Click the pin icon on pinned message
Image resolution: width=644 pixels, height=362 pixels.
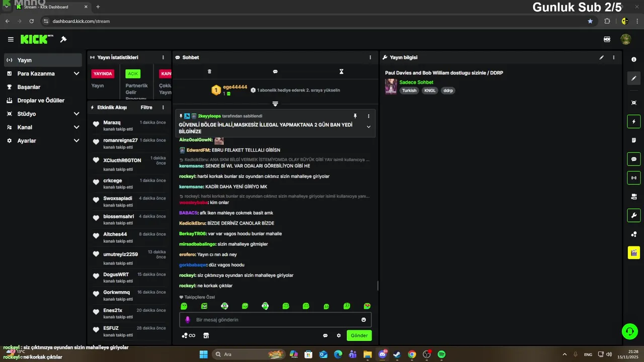click(355, 116)
